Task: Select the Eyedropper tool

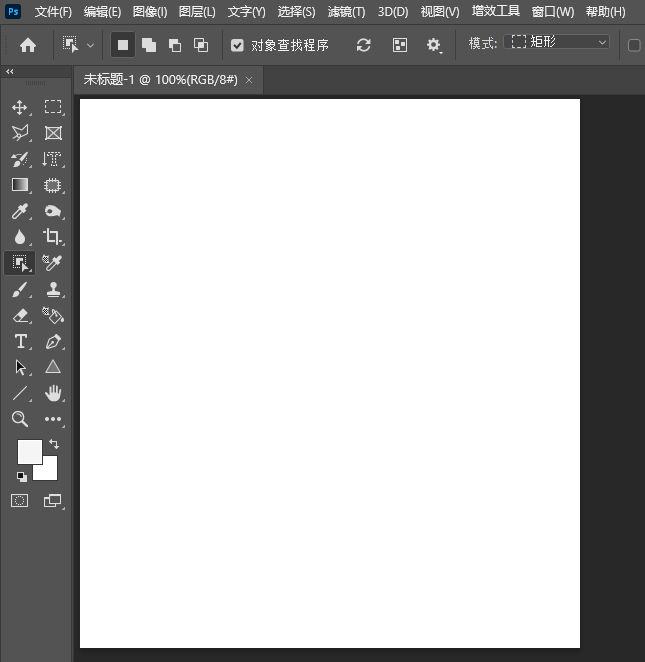Action: pyautogui.click(x=20, y=211)
